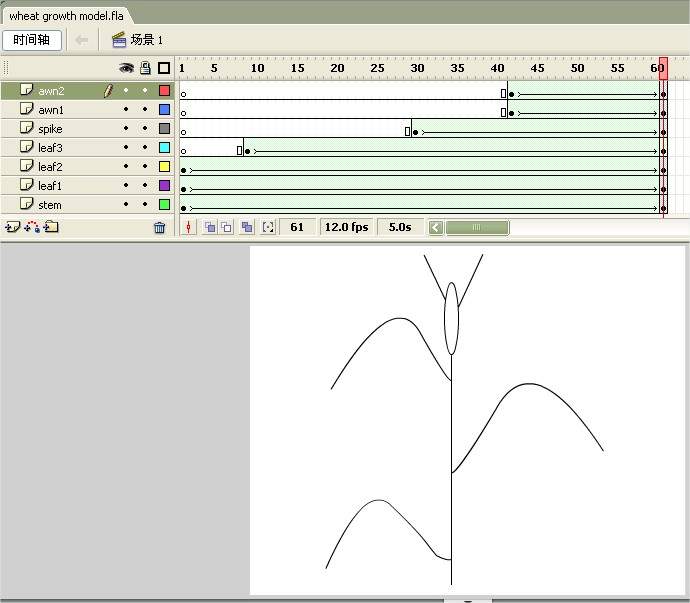Click yellow outline swatch of leaf2
Image resolution: width=690 pixels, height=603 pixels.
click(164, 166)
